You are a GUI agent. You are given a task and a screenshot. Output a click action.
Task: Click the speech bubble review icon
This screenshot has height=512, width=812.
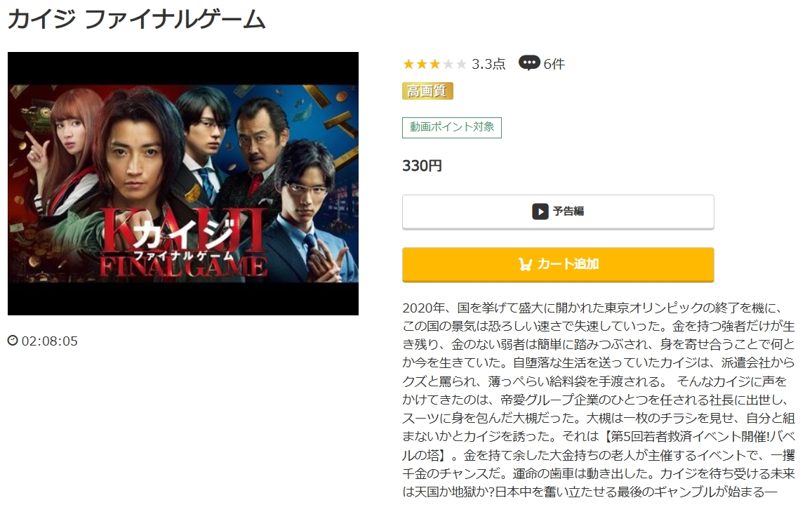click(x=528, y=63)
